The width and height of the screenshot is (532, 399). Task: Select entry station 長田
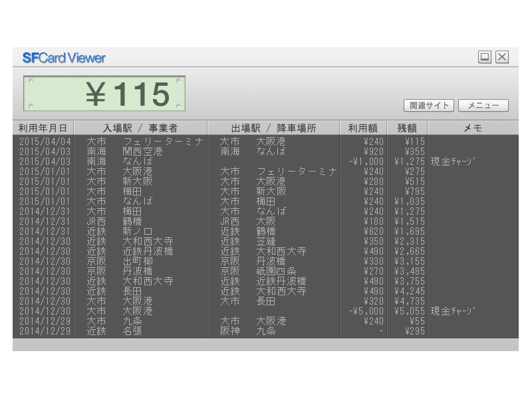click(132, 291)
